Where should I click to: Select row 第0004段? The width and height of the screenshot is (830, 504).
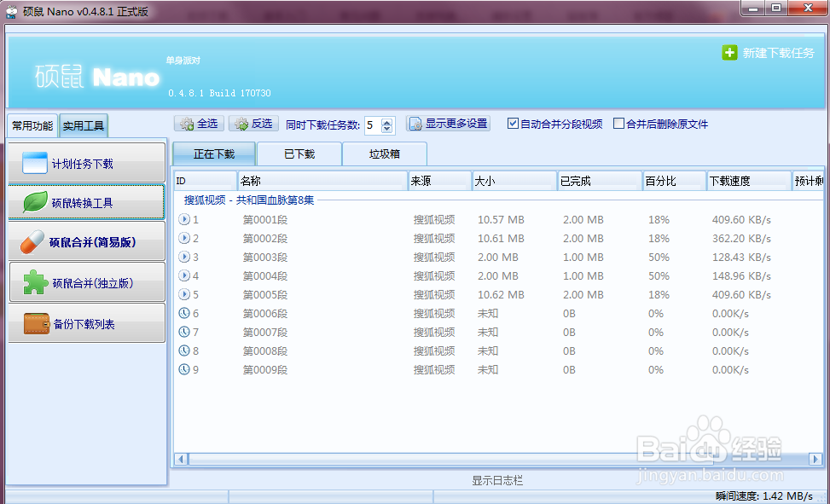click(x=498, y=275)
